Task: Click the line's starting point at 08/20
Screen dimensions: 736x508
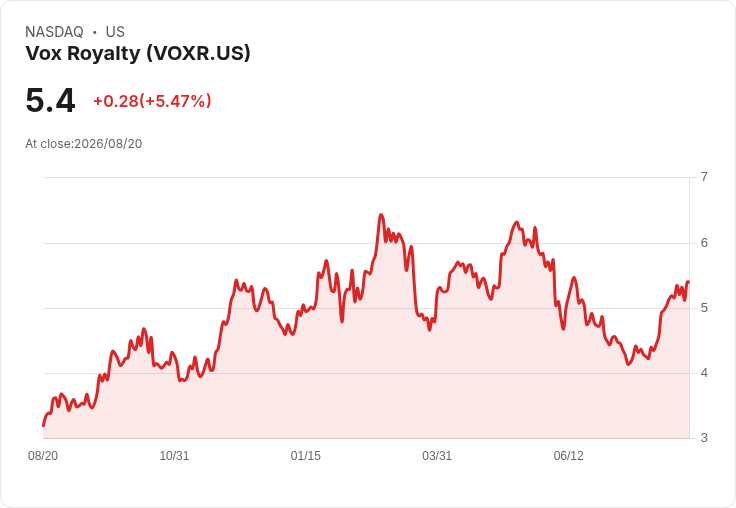Action: tap(44, 425)
